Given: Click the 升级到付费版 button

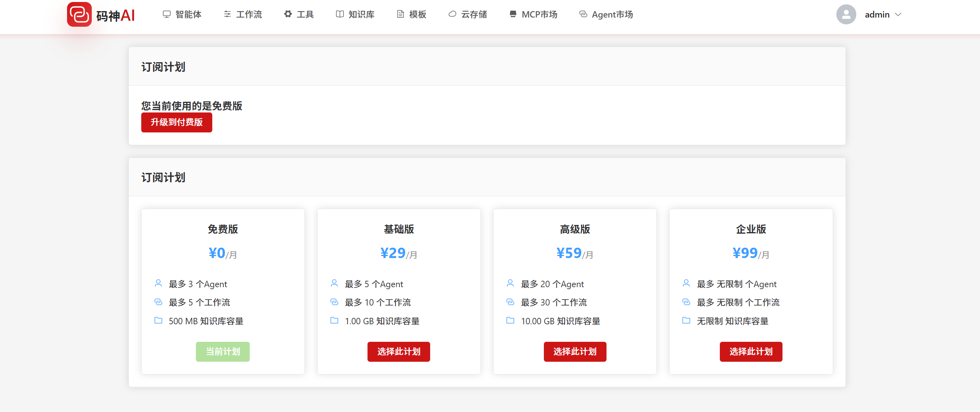Looking at the screenshot, I should [x=176, y=122].
